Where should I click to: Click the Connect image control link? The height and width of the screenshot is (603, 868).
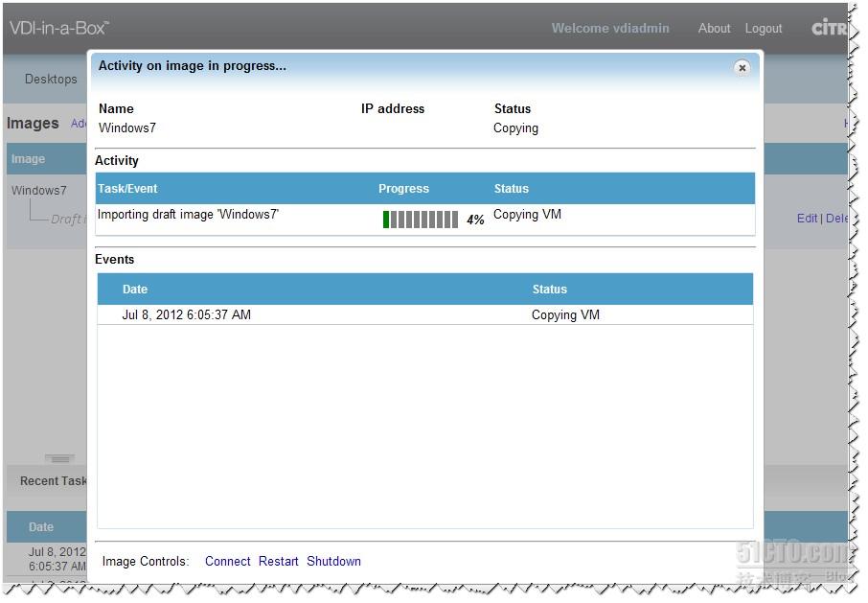click(227, 561)
